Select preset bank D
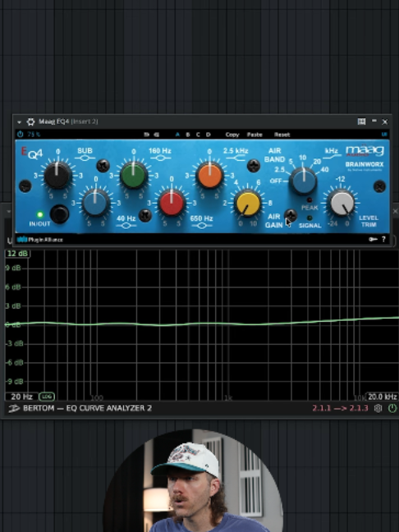This screenshot has height=532, width=399. (x=208, y=135)
